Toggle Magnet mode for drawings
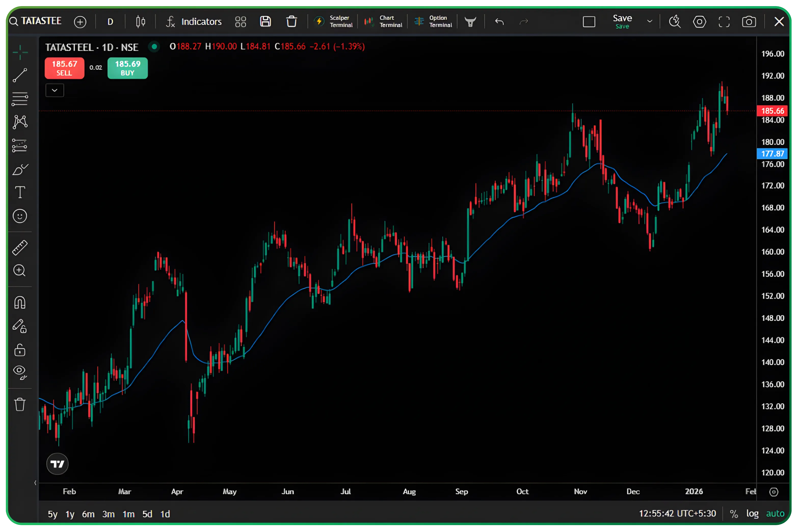The height and width of the screenshot is (532, 798). [20, 302]
